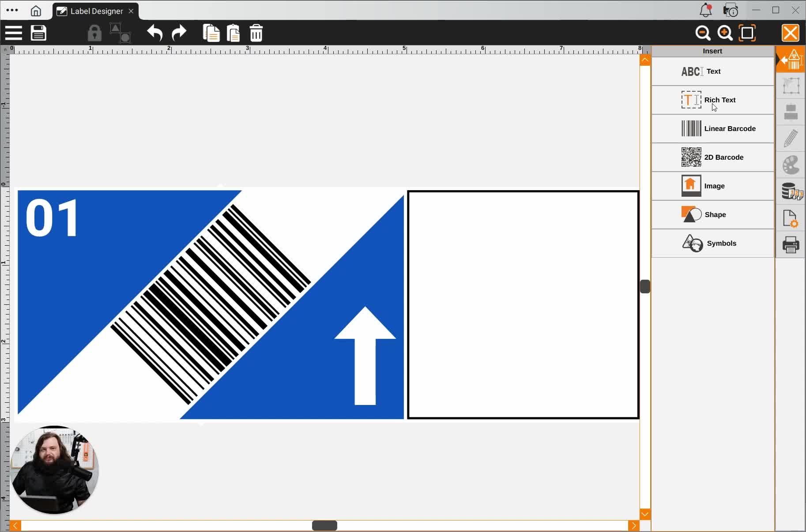Insert an Image object
Screen dimensions: 806x532
(x=713, y=186)
